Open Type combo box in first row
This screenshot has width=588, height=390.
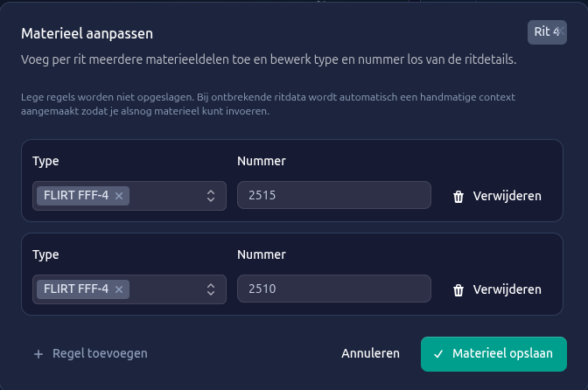pyautogui.click(x=166, y=195)
